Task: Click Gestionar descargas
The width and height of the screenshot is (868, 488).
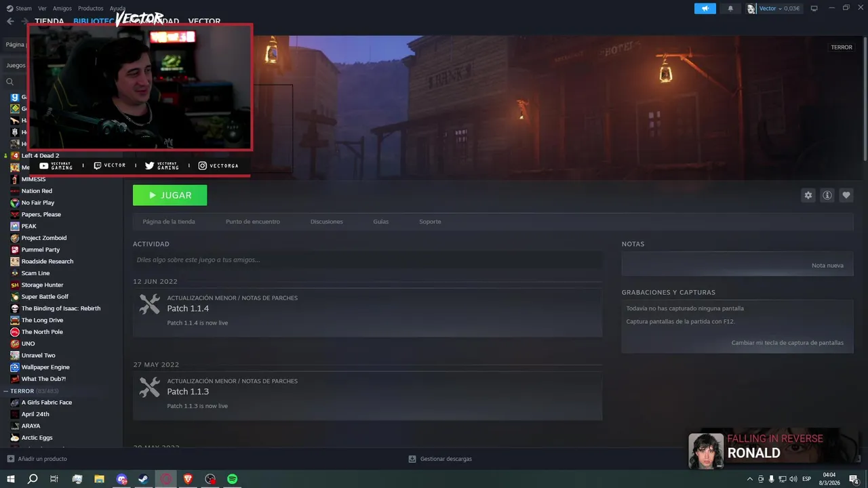Action: coord(446,459)
